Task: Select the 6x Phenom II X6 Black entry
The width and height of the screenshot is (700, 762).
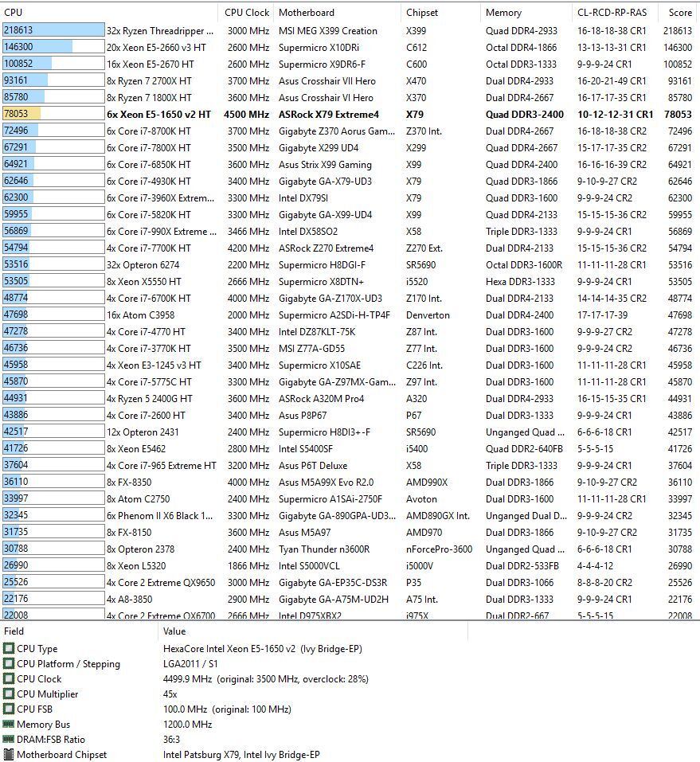Action: click(x=159, y=516)
